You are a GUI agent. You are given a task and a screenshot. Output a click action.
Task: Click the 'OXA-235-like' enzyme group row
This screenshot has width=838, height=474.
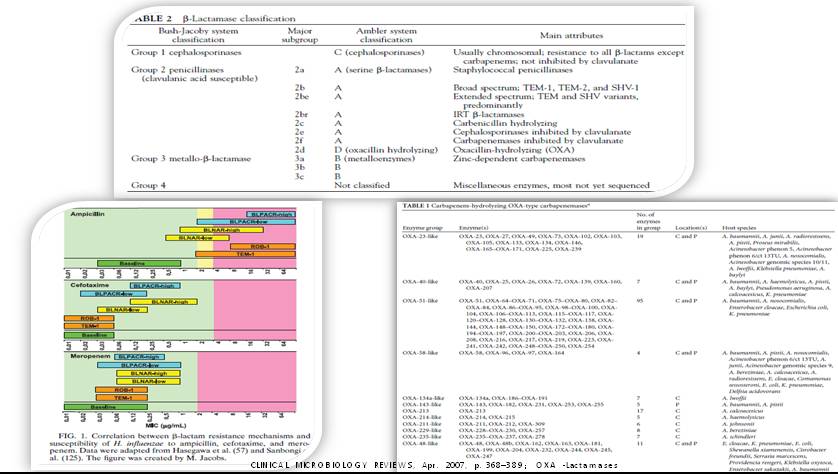pos(422,437)
